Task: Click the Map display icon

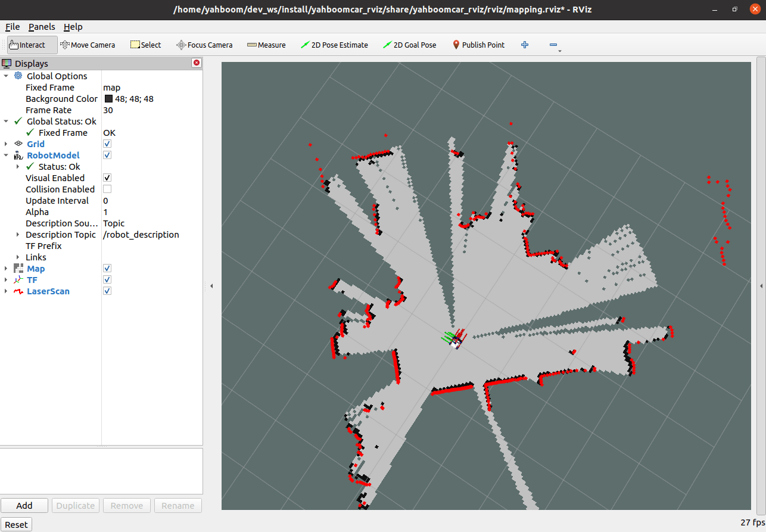Action: tap(18, 268)
